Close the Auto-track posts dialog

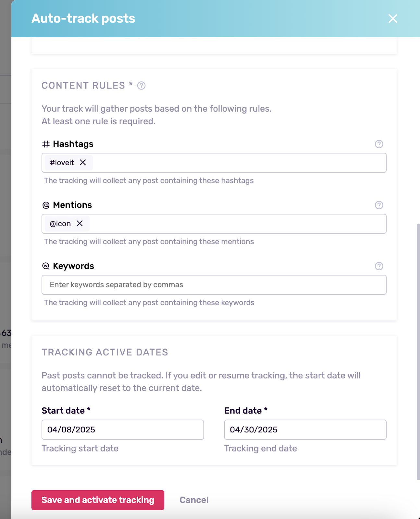click(x=393, y=18)
